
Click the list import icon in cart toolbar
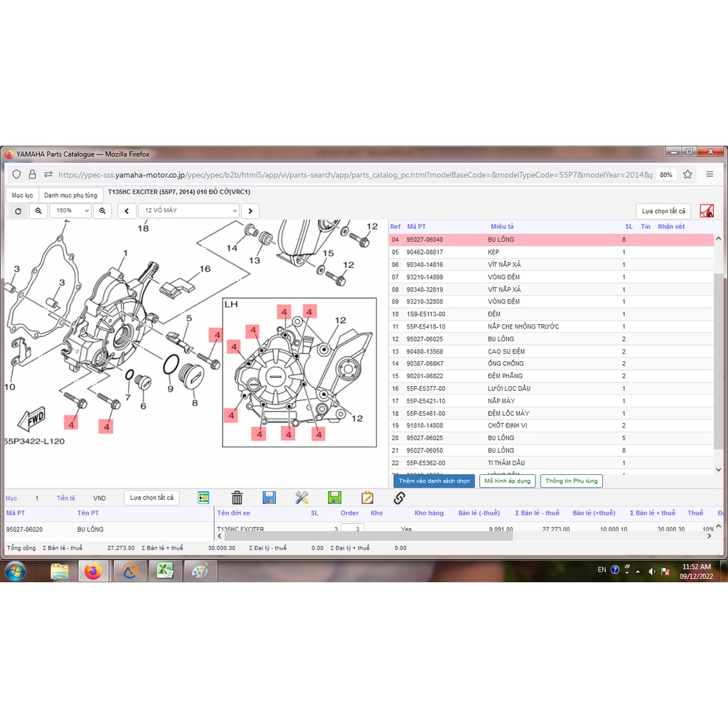click(203, 498)
